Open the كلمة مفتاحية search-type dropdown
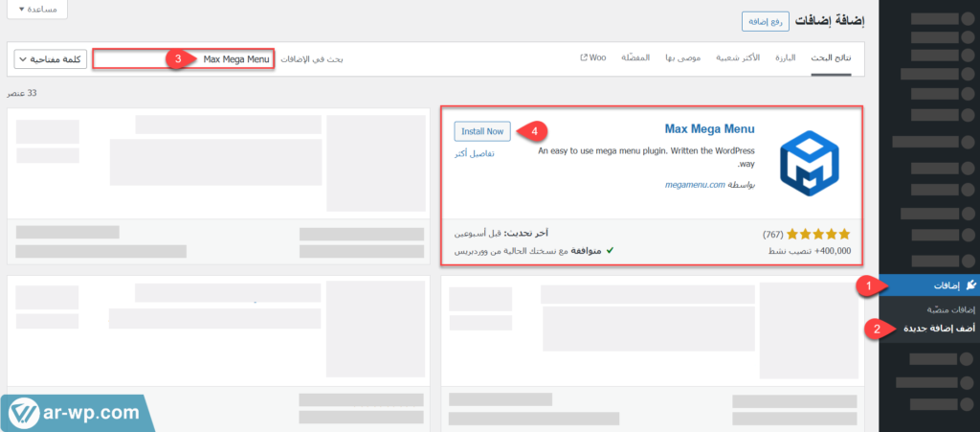Screen dimensions: 980x432 point(51,59)
